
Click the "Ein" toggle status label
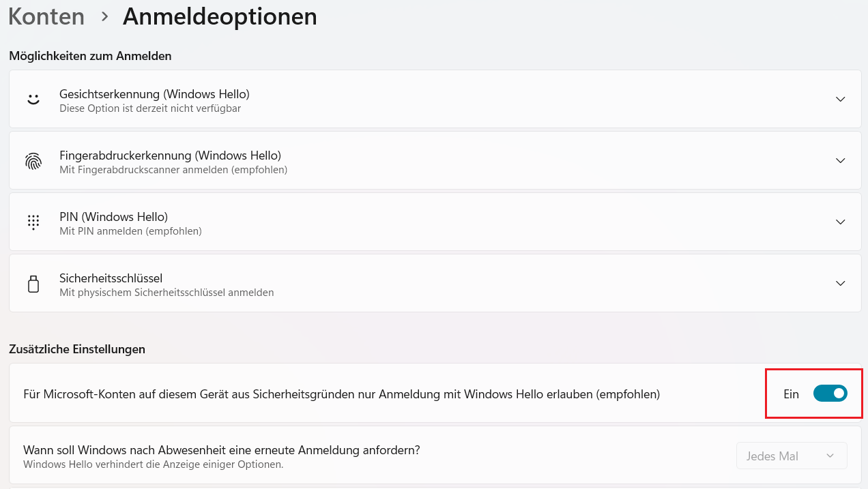pyautogui.click(x=791, y=394)
